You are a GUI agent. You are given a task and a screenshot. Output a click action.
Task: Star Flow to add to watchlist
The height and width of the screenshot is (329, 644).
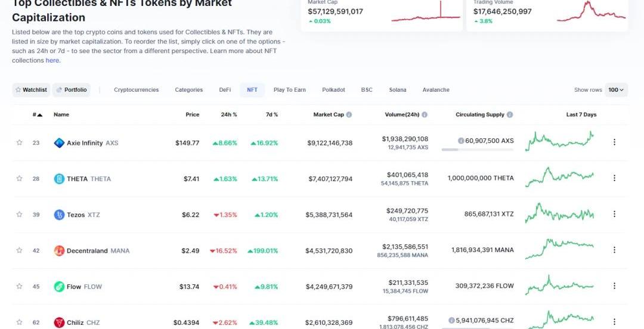pos(19,286)
